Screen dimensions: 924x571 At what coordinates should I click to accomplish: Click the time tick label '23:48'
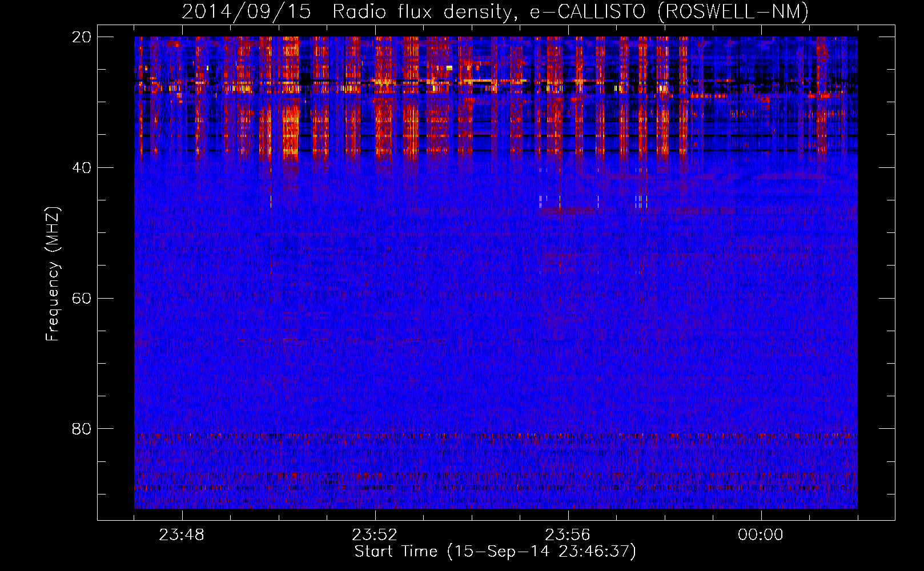[182, 535]
